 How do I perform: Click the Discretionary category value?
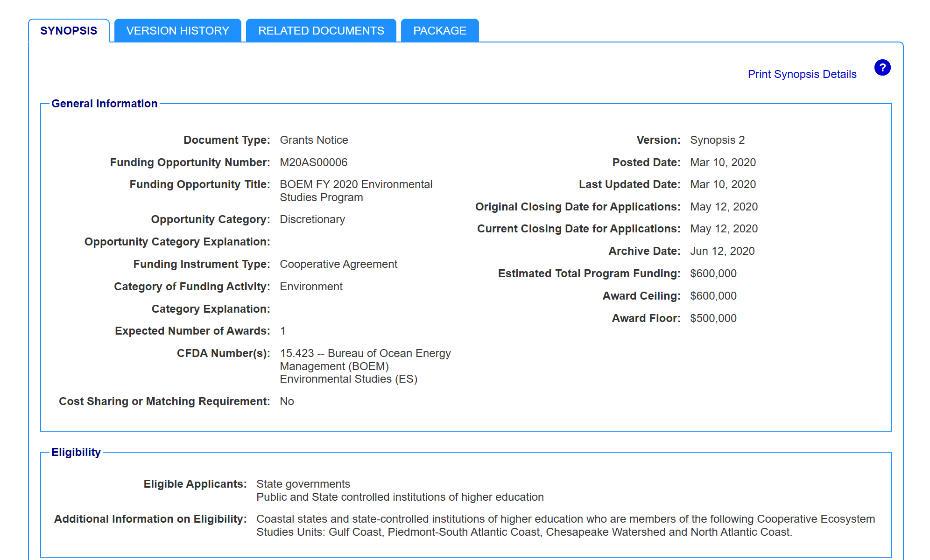(x=312, y=219)
